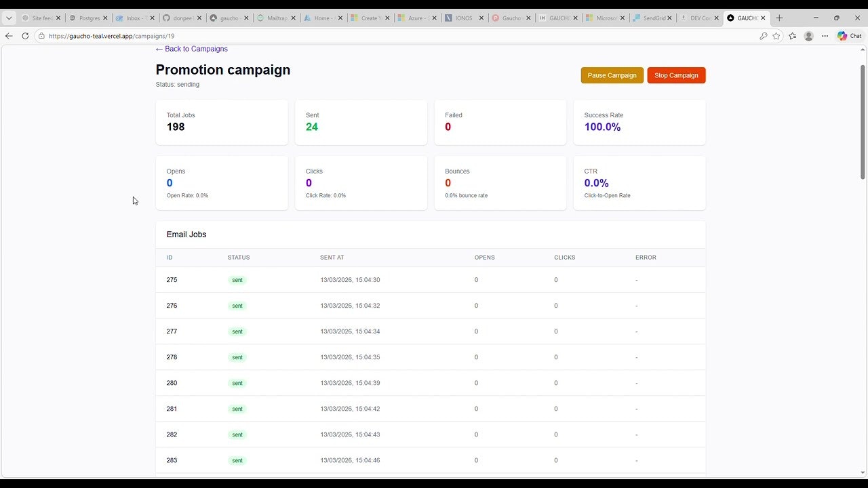Image resolution: width=868 pixels, height=488 pixels.
Task: Click the Pause Campaign button
Action: click(x=612, y=75)
